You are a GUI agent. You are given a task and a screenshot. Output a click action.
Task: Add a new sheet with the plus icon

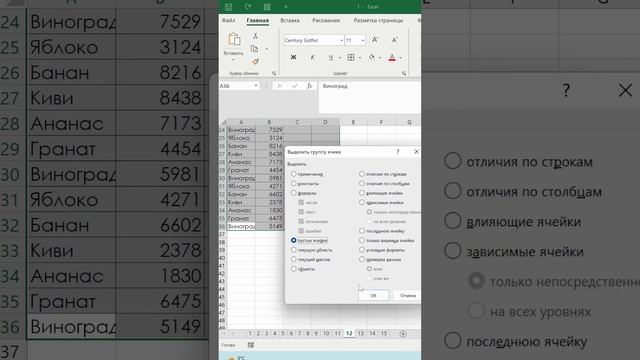click(x=403, y=334)
